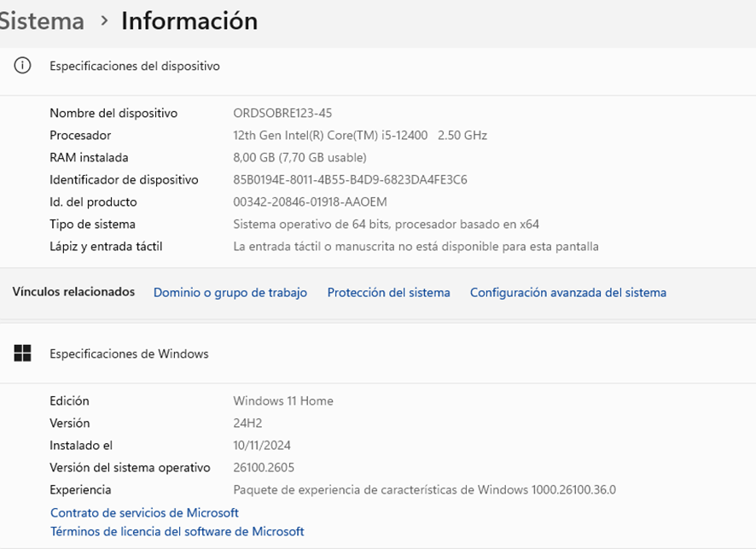
Task: Go back to Sistema in breadcrumb
Action: tap(42, 21)
